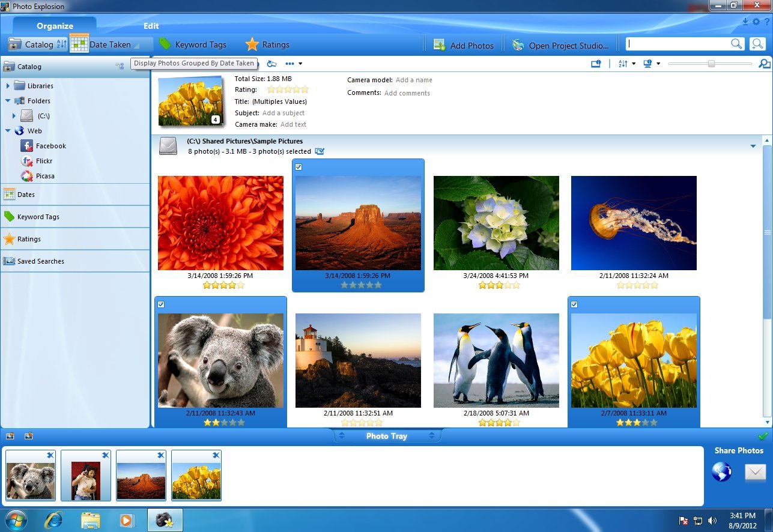Image resolution: width=773 pixels, height=532 pixels.
Task: Switch to the Edit tab
Action: pyautogui.click(x=151, y=26)
